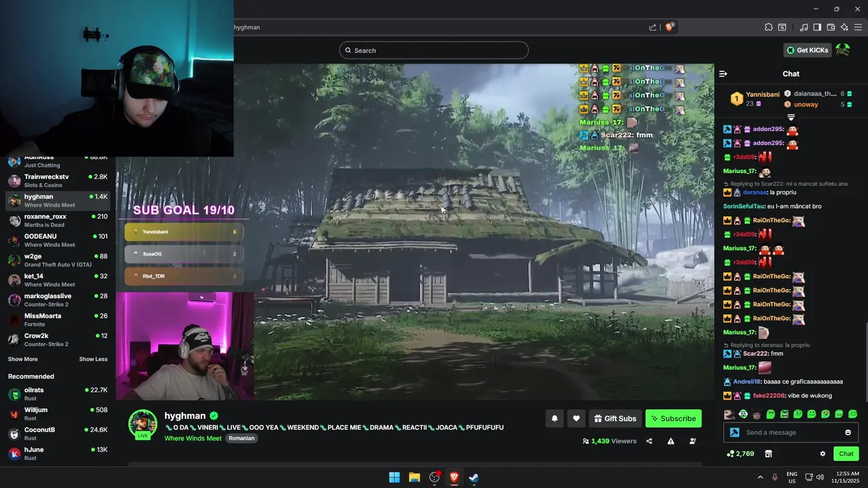This screenshot has width=868, height=488.
Task: Click the Search input field
Action: coord(434,50)
